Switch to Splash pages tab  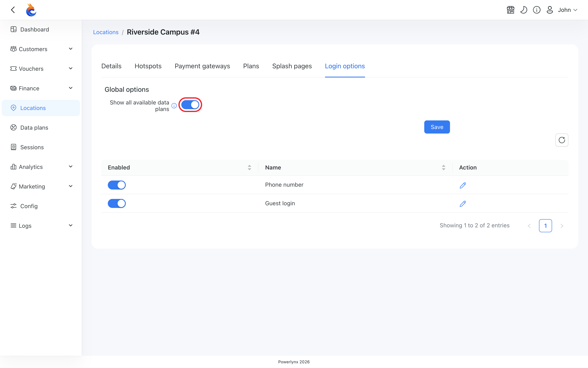tap(292, 66)
